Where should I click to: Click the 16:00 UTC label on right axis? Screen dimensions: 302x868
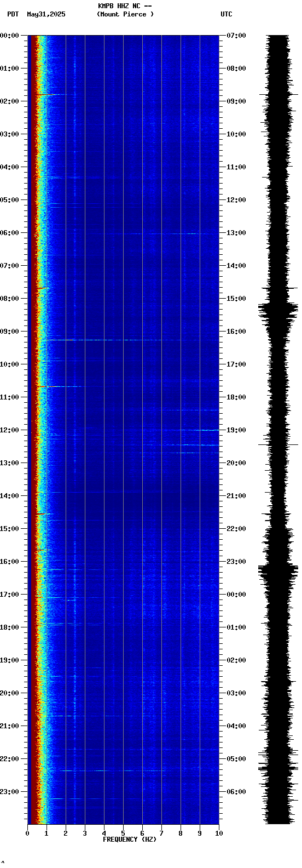(x=236, y=332)
